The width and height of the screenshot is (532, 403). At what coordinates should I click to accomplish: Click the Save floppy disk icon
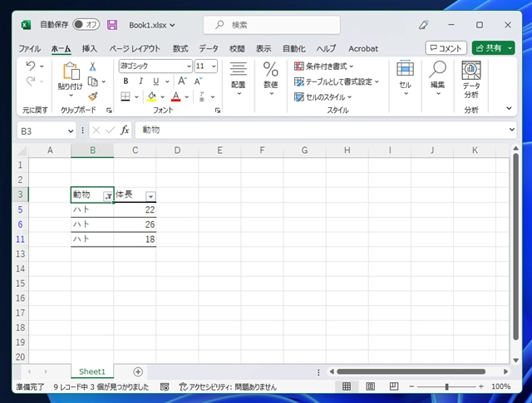coord(112,25)
